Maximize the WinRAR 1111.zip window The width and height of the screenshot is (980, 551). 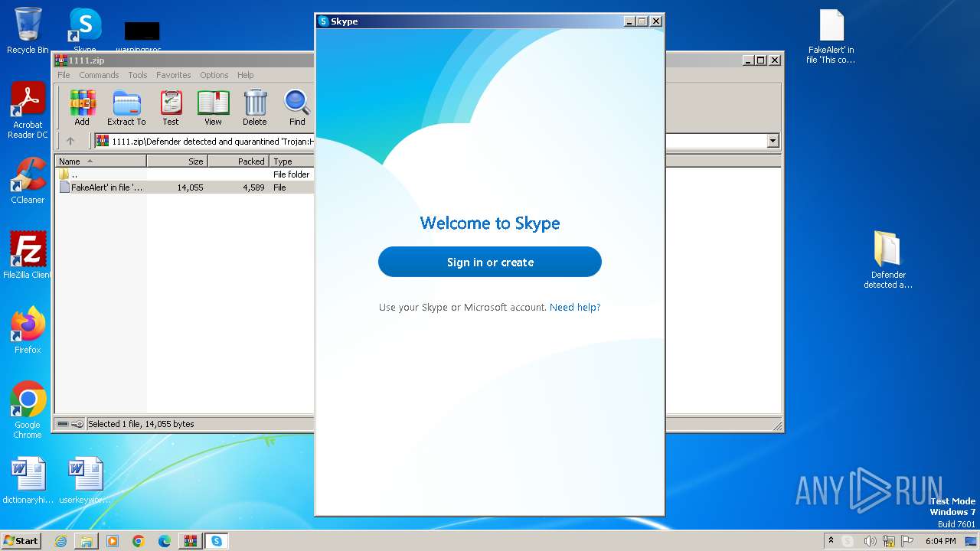coord(761,60)
